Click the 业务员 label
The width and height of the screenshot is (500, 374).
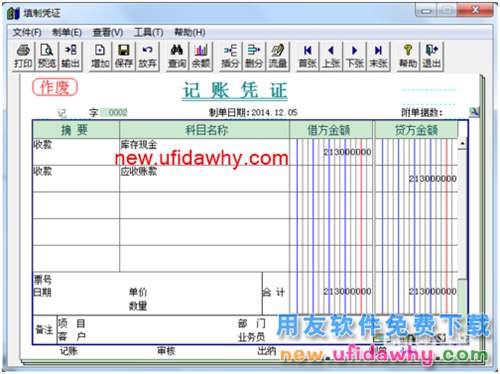pos(251,337)
